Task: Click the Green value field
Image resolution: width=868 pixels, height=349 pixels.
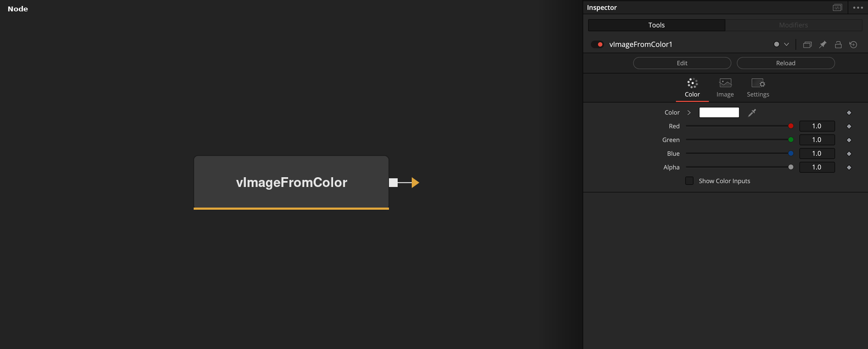Action: (x=817, y=140)
